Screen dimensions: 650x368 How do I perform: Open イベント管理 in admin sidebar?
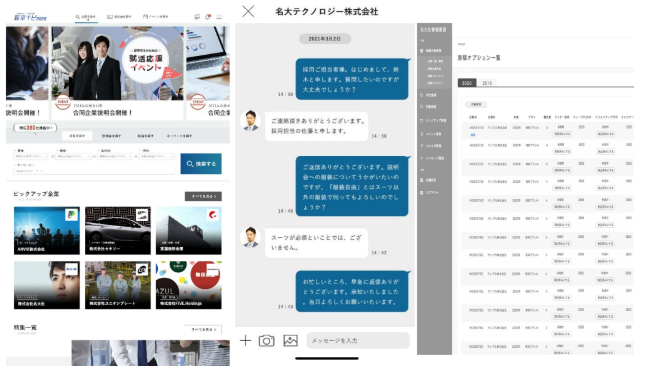432,134
